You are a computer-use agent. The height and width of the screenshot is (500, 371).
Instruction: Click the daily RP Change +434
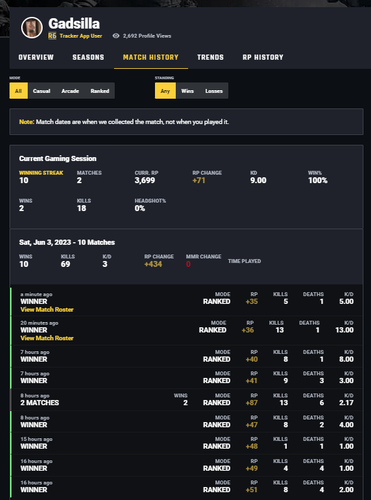point(153,264)
